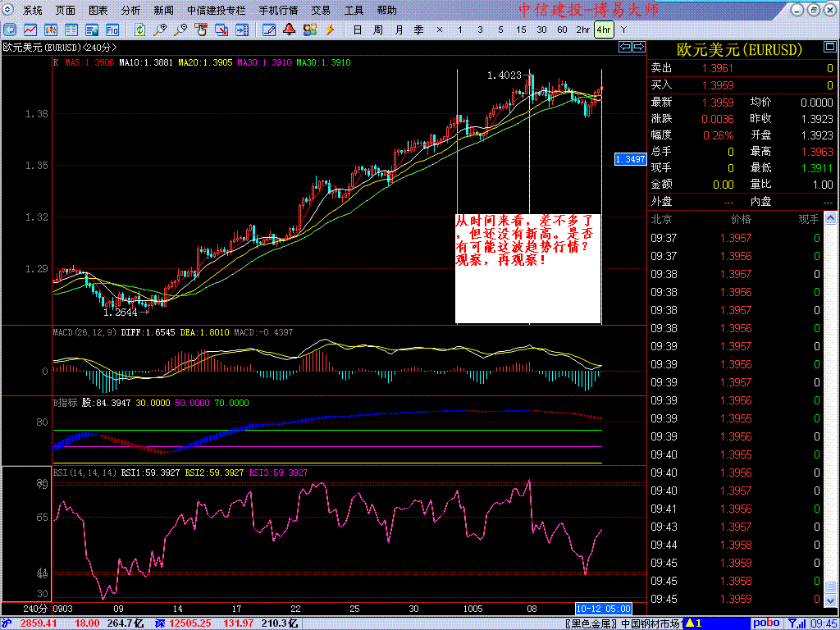Open the 手机行情 menu

click(279, 10)
